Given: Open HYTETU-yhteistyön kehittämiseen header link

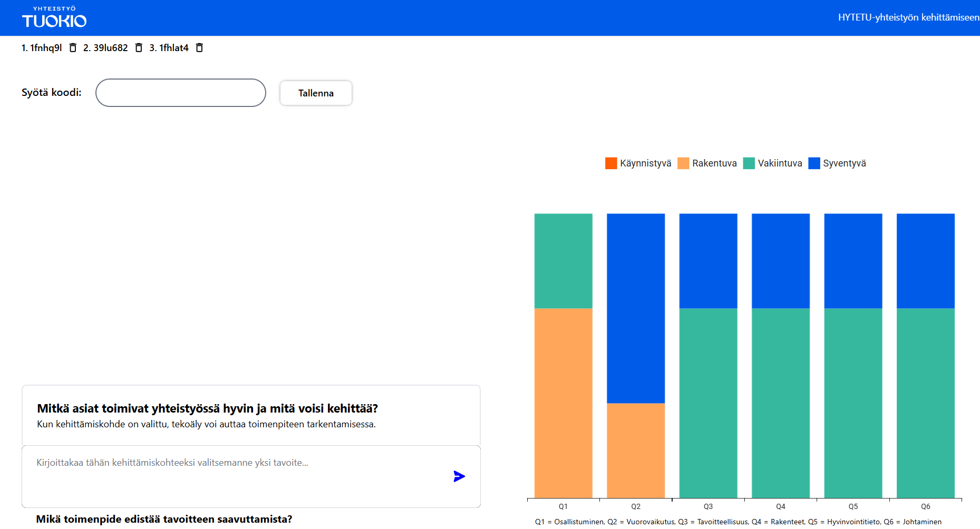Looking at the screenshot, I should coord(908,17).
